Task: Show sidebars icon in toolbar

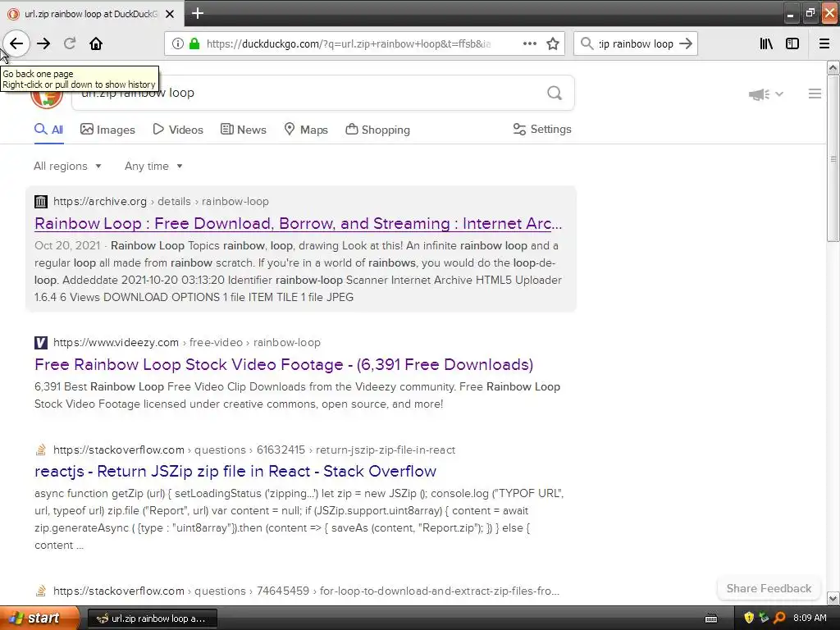Action: click(x=792, y=43)
